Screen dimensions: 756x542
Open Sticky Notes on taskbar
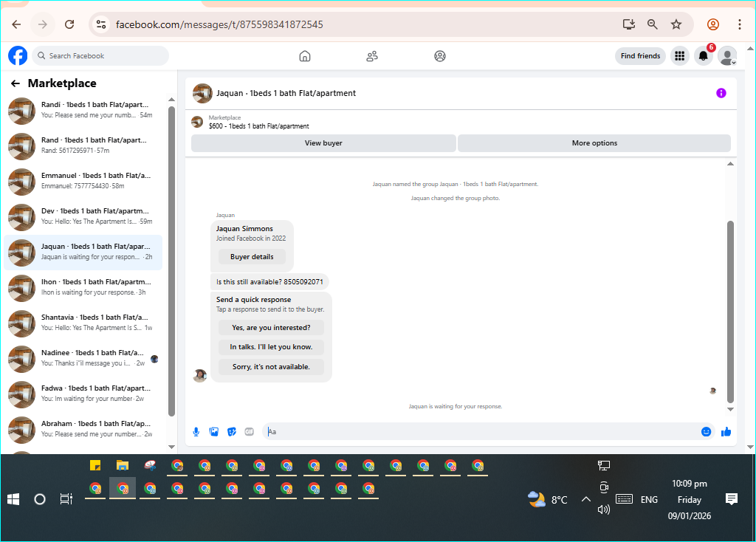(95, 466)
